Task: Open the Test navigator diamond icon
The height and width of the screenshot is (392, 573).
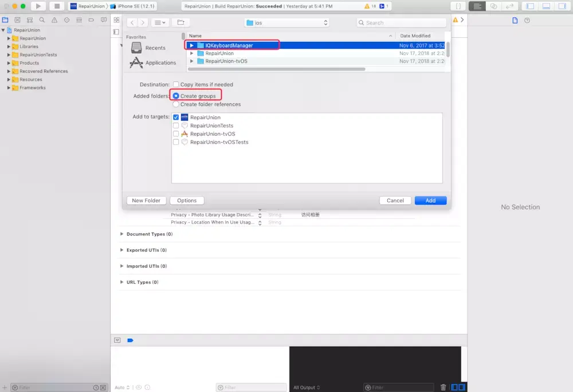Action: point(66,20)
